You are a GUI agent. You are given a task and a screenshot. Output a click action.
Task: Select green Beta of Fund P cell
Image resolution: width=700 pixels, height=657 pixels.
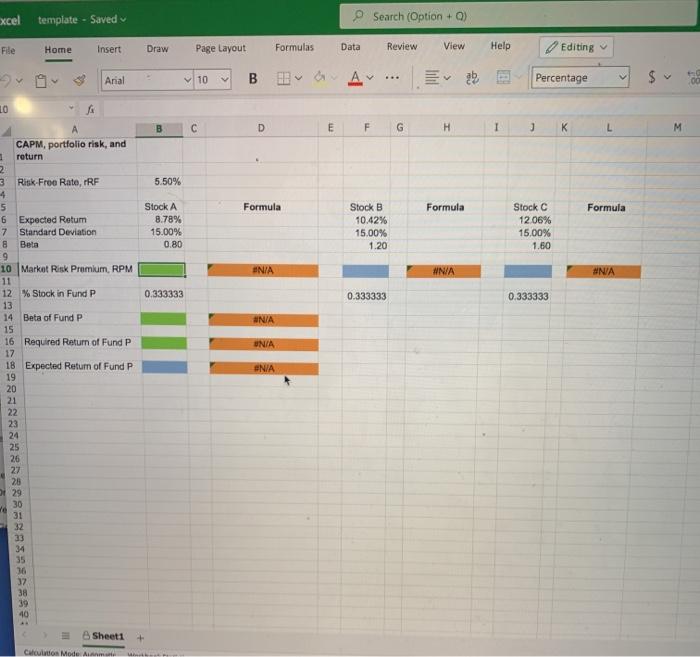click(x=163, y=319)
